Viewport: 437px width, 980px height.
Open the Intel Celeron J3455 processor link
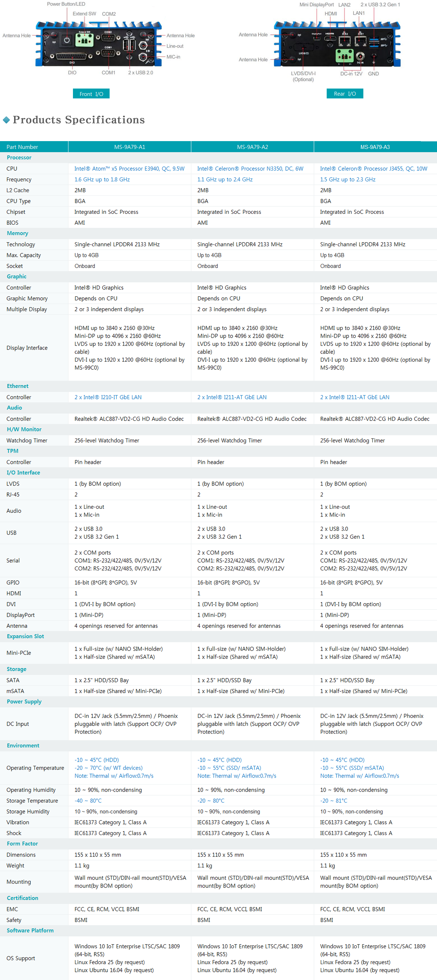(x=374, y=169)
